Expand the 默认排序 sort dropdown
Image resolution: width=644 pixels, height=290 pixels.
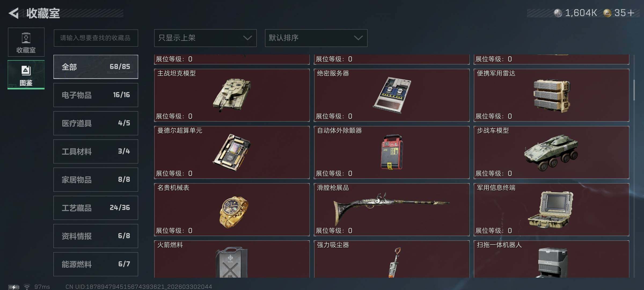316,38
